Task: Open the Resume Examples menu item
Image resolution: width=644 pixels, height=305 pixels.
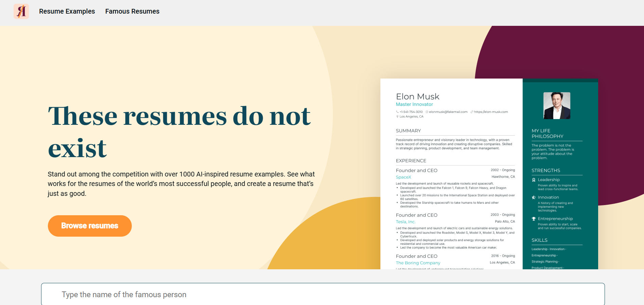Action: [67, 11]
